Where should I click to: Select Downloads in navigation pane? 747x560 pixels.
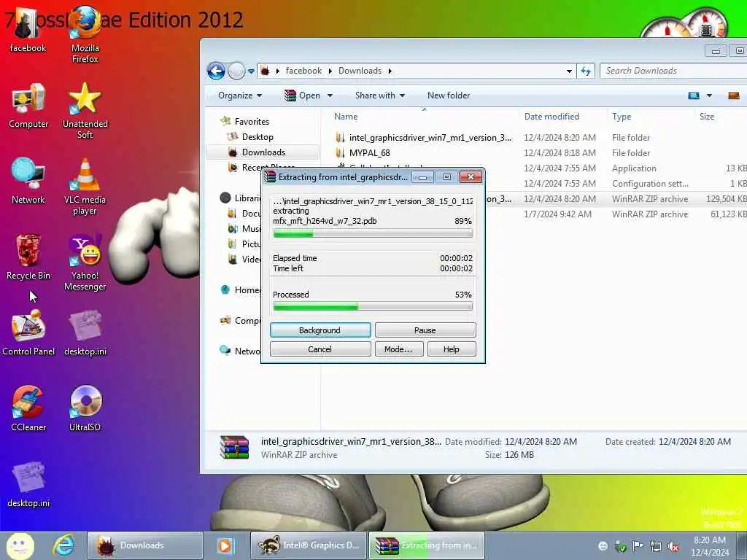click(x=263, y=152)
